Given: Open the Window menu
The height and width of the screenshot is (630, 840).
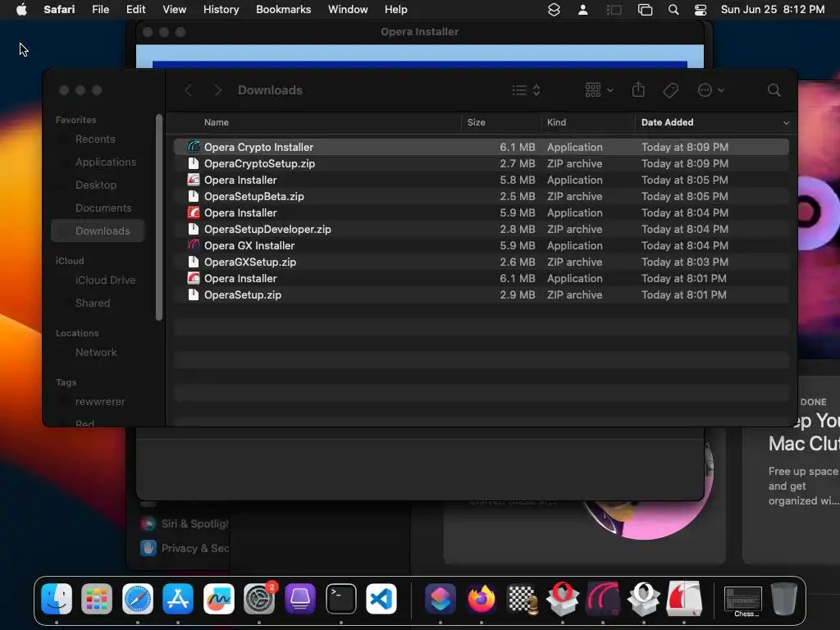Looking at the screenshot, I should point(348,10).
